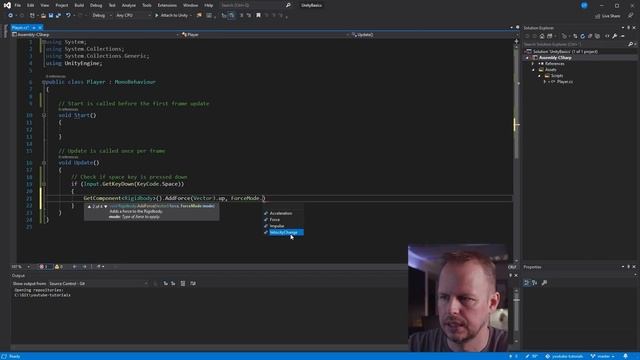Click Solution Explorer View Code icon

[607, 36]
